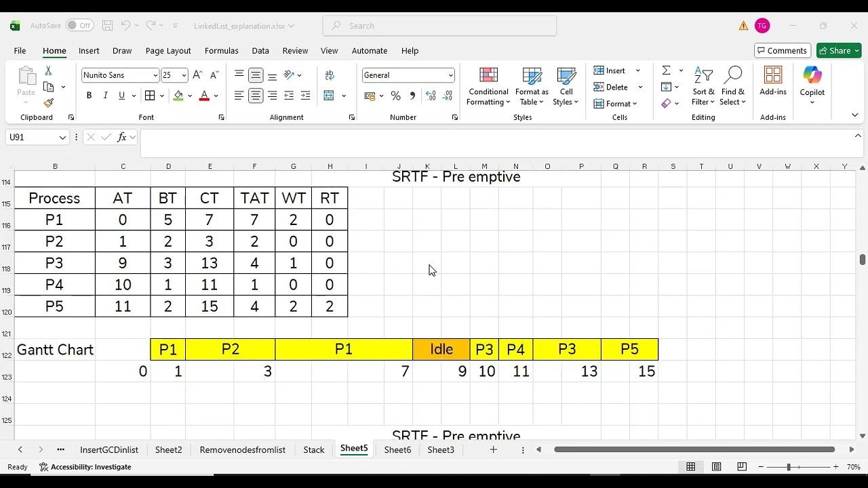Click the Cut scissors icon
This screenshot has width=868, height=488.
pyautogui.click(x=48, y=70)
